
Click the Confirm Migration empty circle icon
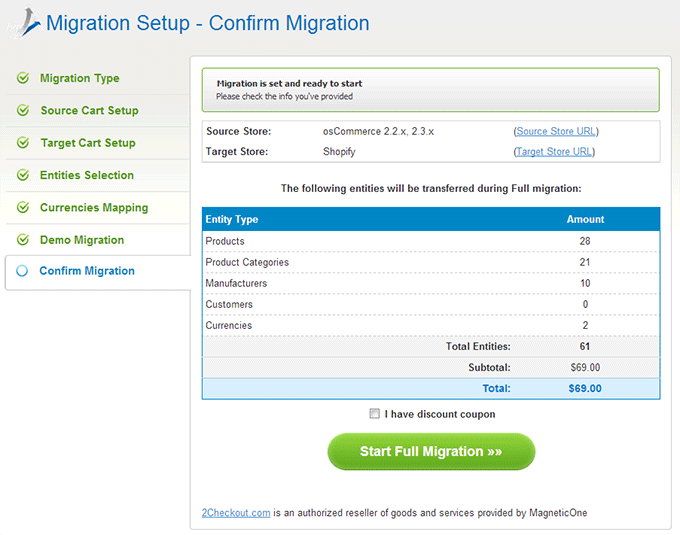tap(22, 271)
